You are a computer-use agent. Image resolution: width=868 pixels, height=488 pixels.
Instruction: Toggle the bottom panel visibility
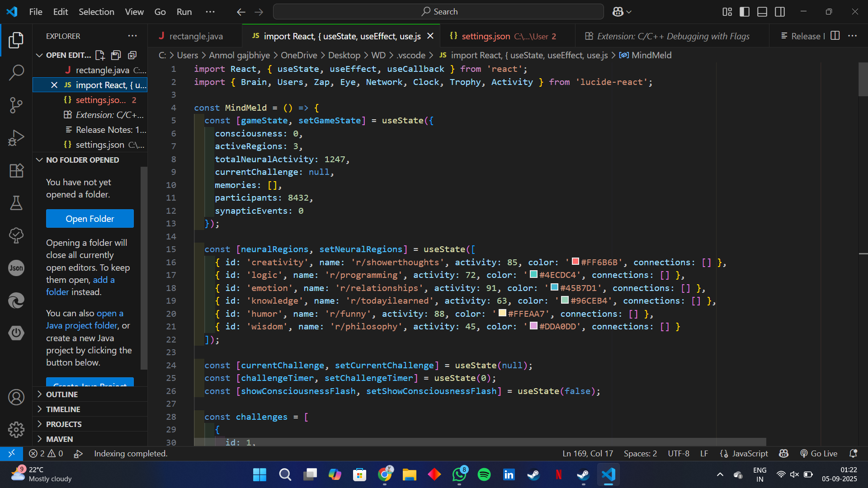pos(762,12)
